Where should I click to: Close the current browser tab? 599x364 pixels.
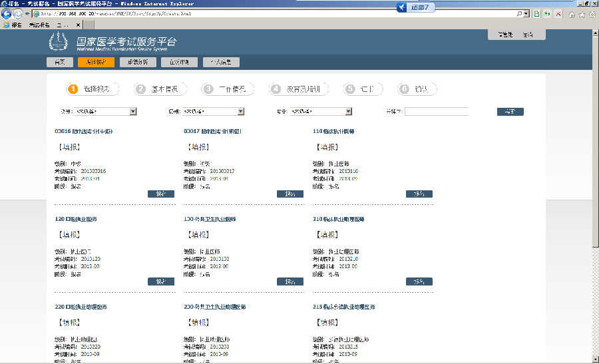[78, 25]
